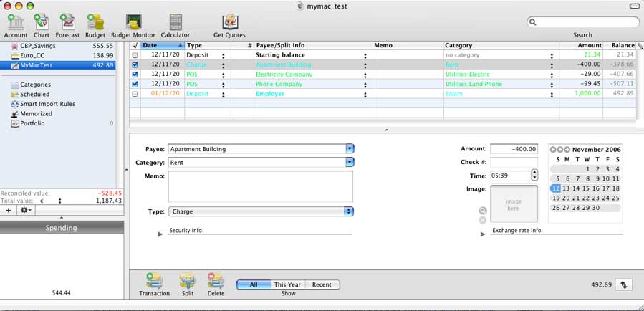The width and height of the screenshot is (644, 311).
Task: Click the Budget coins icon
Action: pos(95,22)
